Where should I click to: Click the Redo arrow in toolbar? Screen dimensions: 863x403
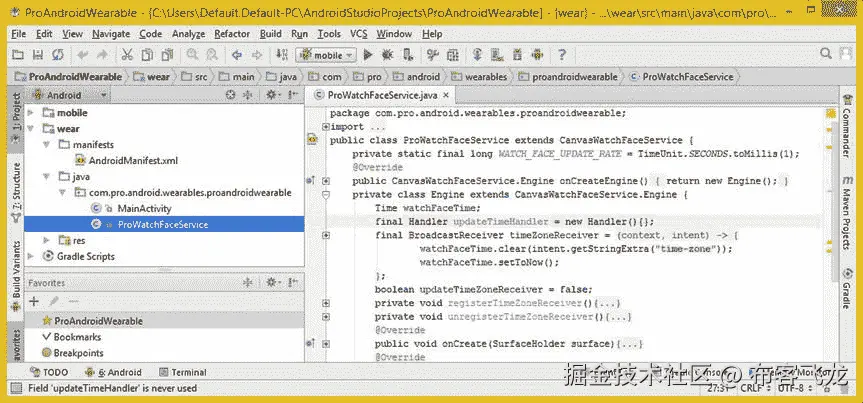click(x=102, y=55)
